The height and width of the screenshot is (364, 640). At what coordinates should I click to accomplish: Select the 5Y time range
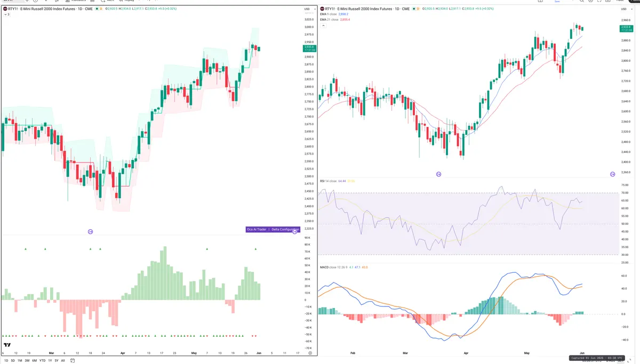tap(56, 360)
